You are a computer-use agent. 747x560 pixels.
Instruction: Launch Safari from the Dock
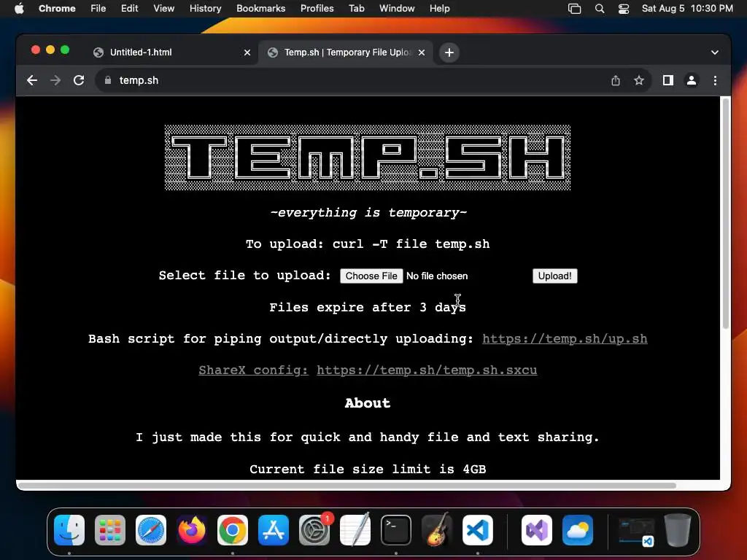coord(151,530)
